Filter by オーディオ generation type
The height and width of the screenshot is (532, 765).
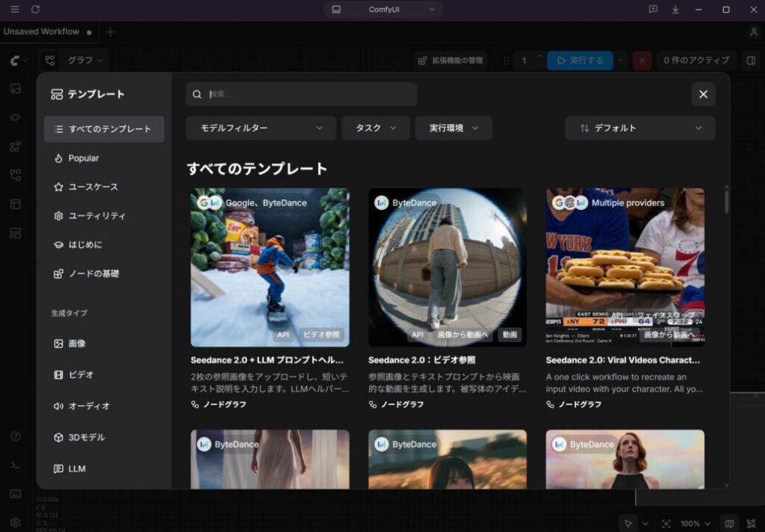[104, 406]
